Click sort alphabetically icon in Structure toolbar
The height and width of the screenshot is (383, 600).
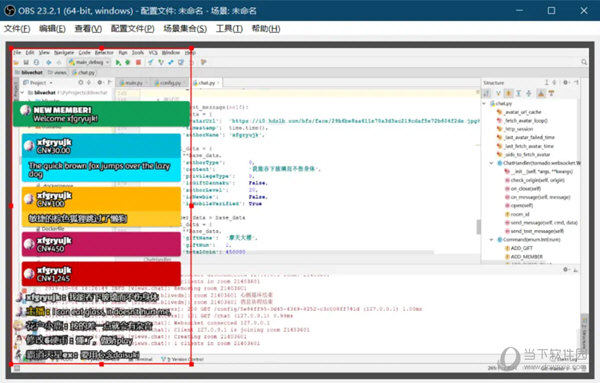coord(487,93)
